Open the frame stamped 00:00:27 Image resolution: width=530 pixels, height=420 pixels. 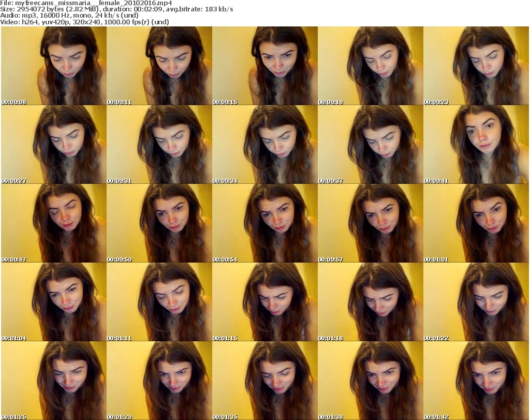pyautogui.click(x=54, y=144)
